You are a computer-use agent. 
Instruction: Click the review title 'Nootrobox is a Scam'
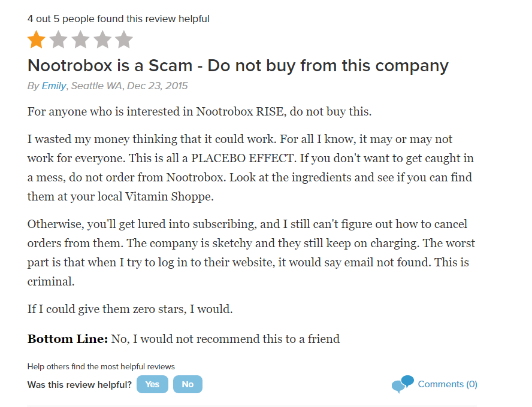[x=238, y=65]
